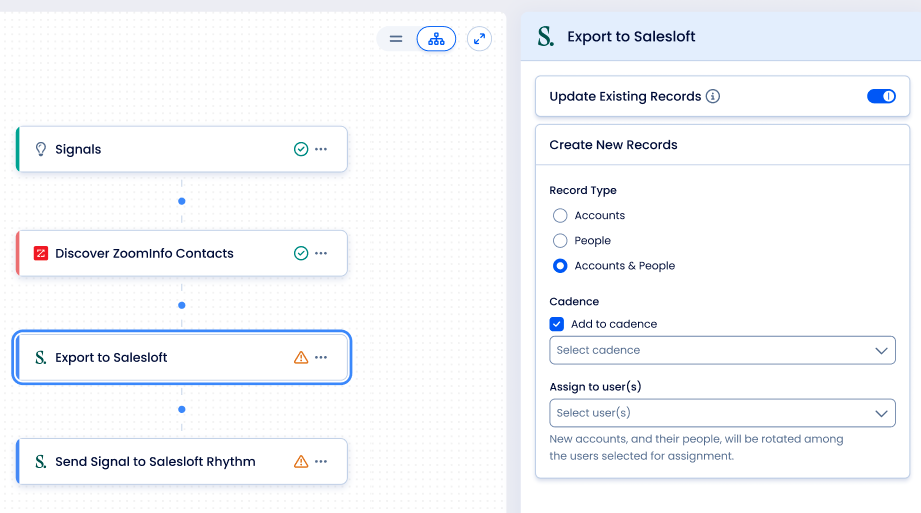921x513 pixels.
Task: Click the Create New Records heading
Action: point(613,145)
